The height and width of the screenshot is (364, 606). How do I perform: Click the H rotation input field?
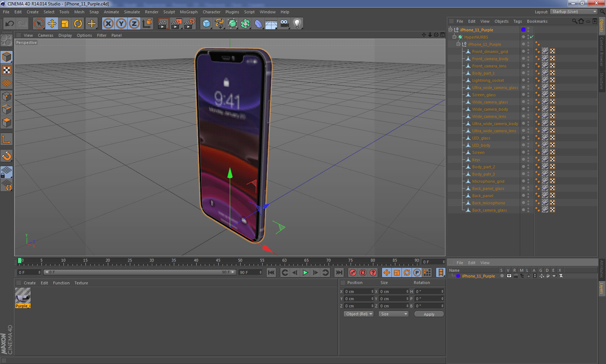[429, 291]
